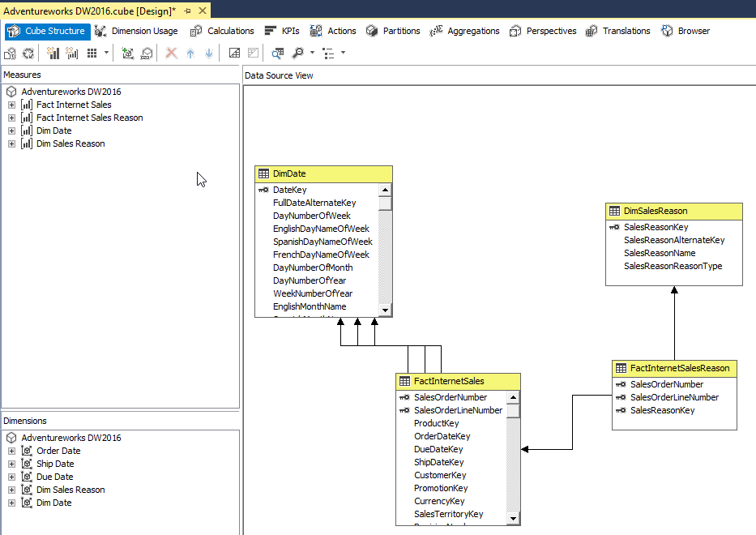Click the Move Down arrow icon
The image size is (756, 535).
coord(209,53)
